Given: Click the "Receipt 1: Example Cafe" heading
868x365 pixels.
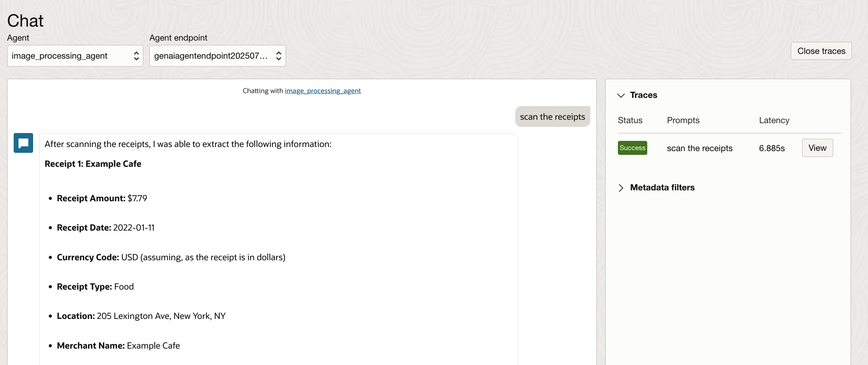Looking at the screenshot, I should 93,164.
